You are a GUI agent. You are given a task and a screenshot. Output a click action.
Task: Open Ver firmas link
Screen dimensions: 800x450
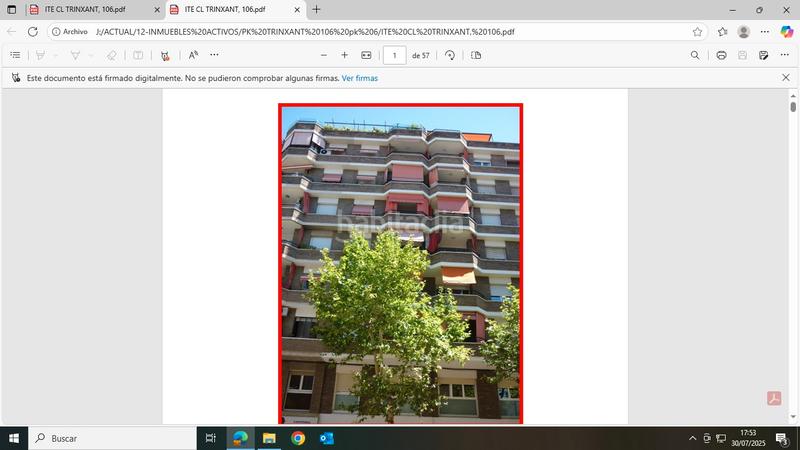click(360, 78)
